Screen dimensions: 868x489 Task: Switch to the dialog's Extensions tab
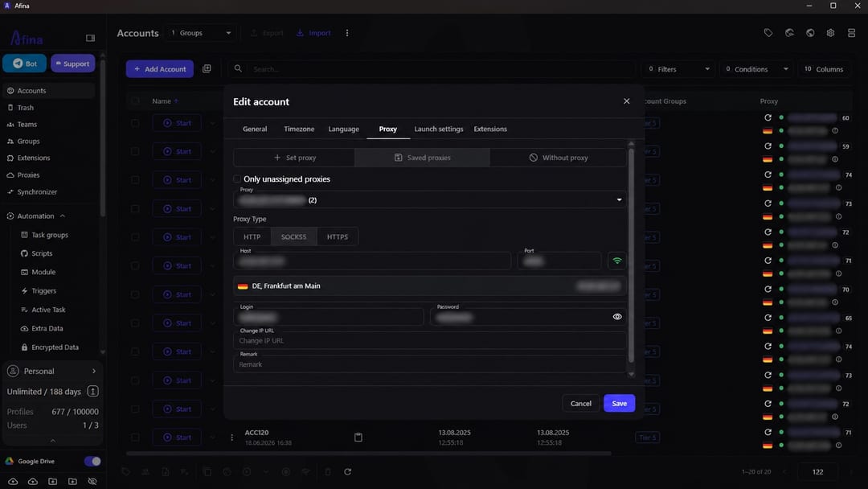(x=490, y=129)
